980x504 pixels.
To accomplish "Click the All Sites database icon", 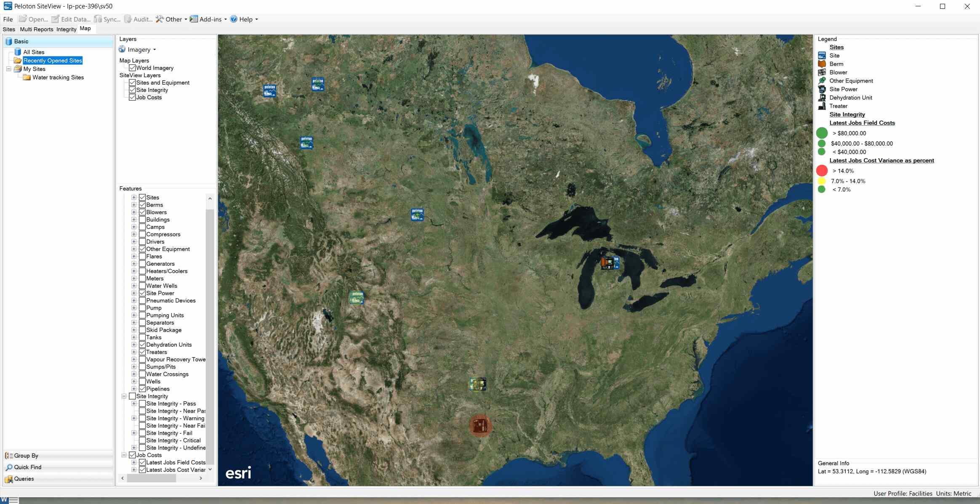I will pyautogui.click(x=18, y=52).
